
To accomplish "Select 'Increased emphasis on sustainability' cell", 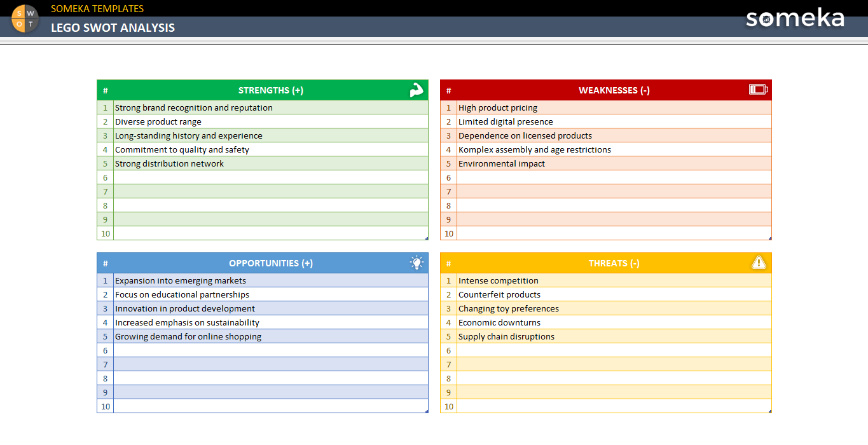I will coord(271,322).
